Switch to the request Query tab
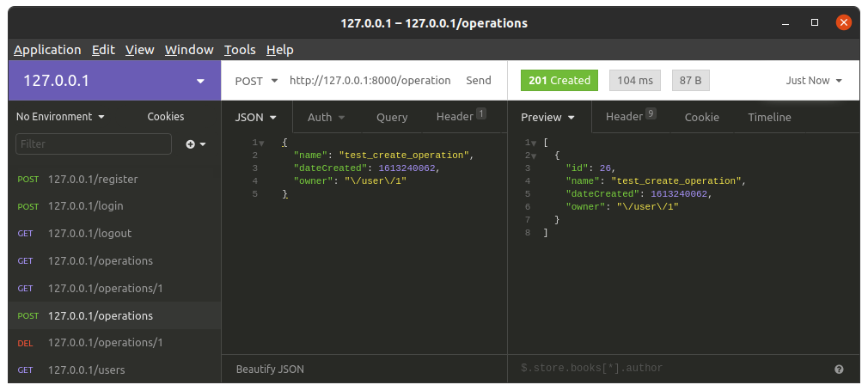The width and height of the screenshot is (868, 391). pos(392,118)
